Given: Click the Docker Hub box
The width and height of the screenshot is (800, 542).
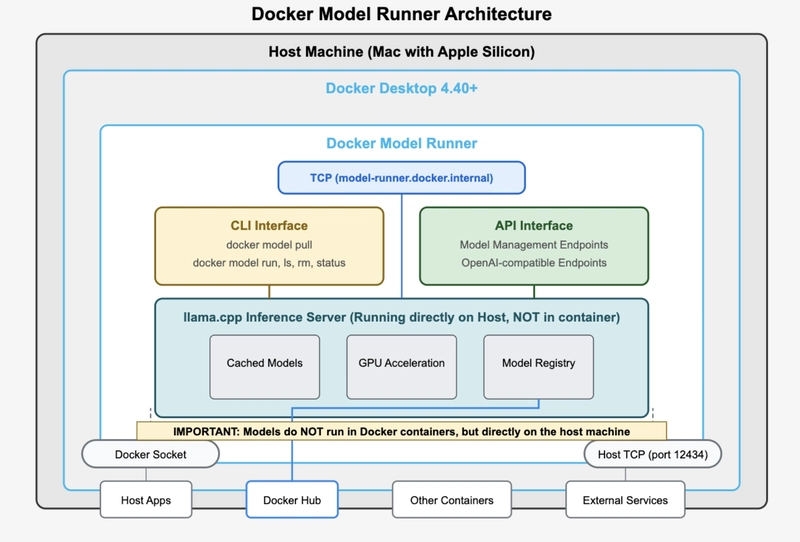Looking at the screenshot, I should tap(292, 500).
